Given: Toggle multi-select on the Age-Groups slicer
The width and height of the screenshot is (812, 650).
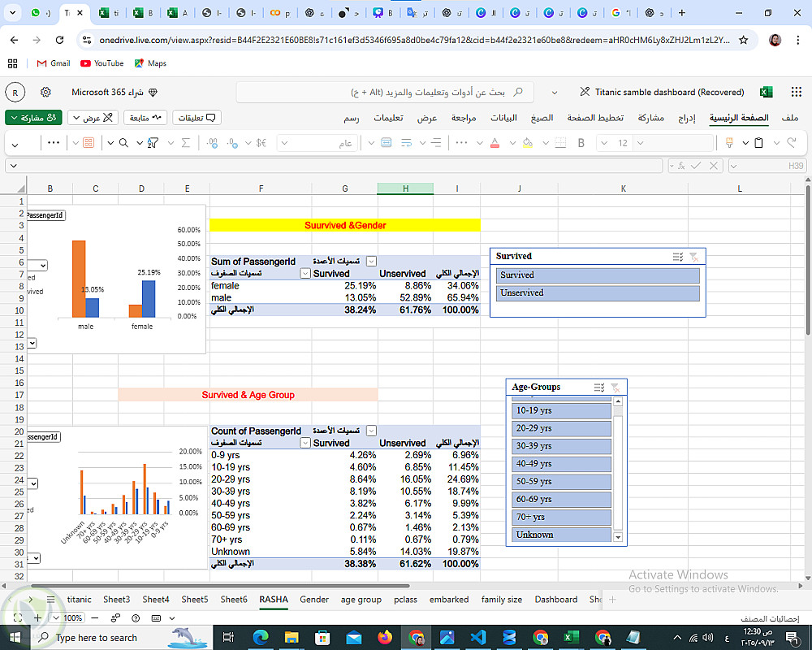Looking at the screenshot, I should (x=598, y=388).
